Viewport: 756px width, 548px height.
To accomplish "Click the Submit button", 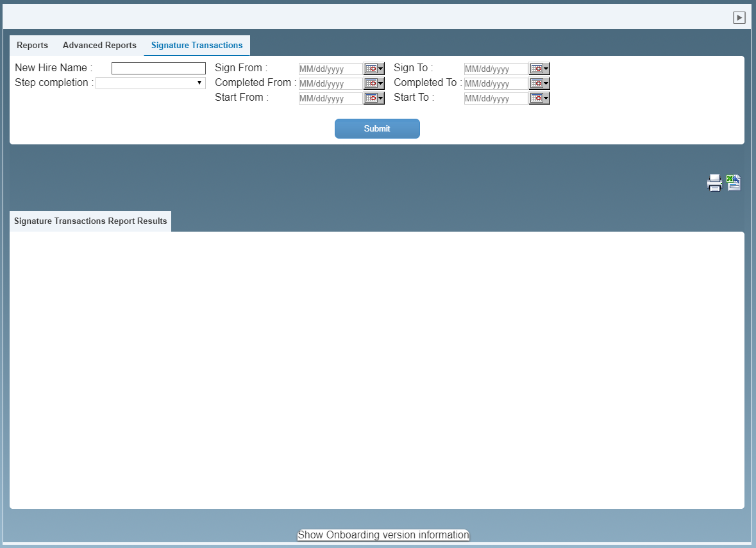I will coord(377,128).
